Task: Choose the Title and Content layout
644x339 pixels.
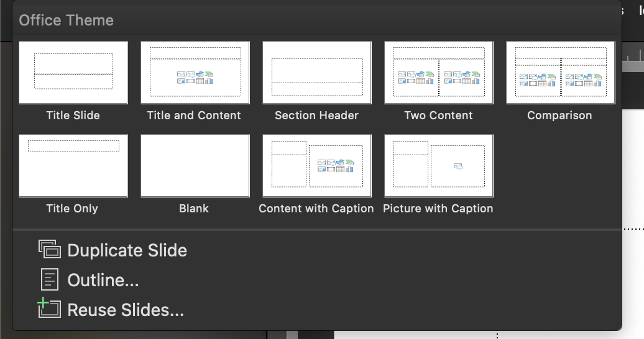Action: click(195, 73)
